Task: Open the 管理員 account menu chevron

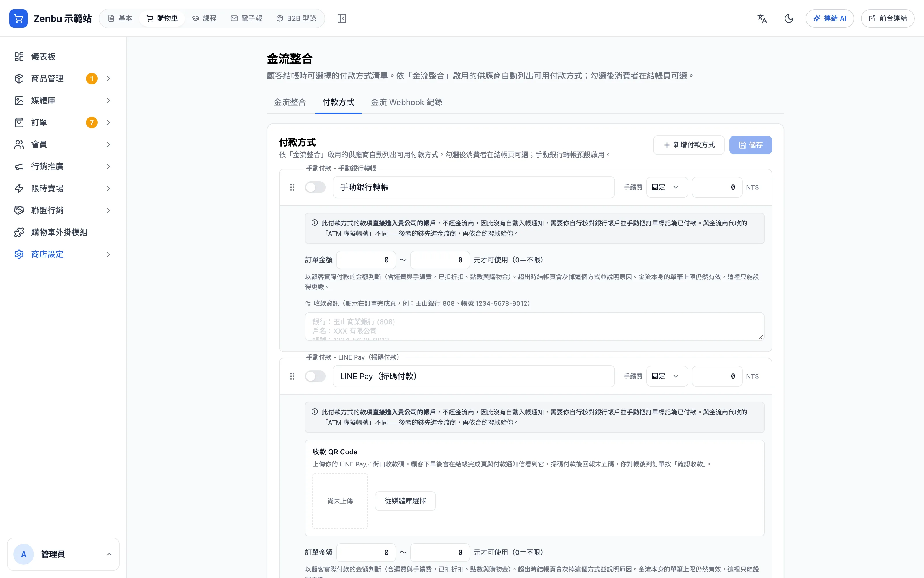Action: pyautogui.click(x=109, y=554)
